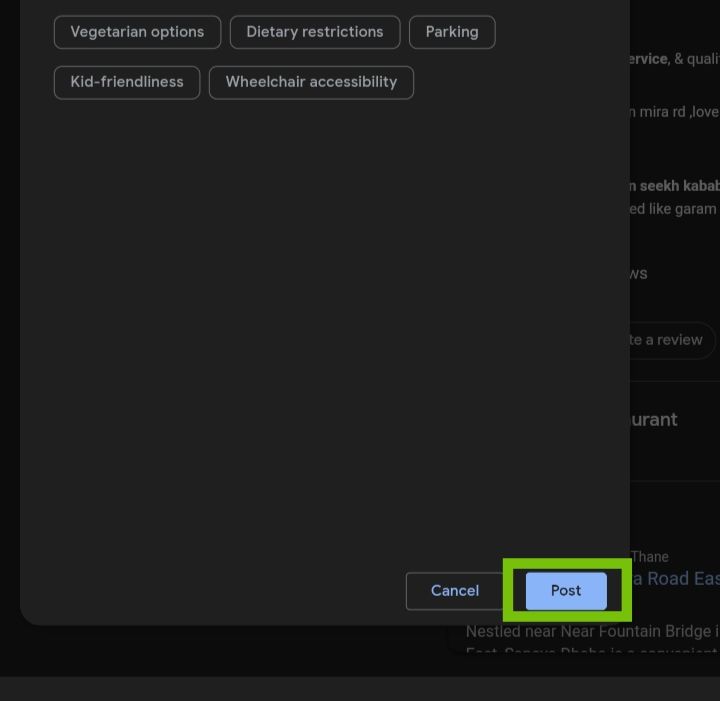Click the 'mira rd ,love' review text
720x701 pixels.
click(679, 112)
